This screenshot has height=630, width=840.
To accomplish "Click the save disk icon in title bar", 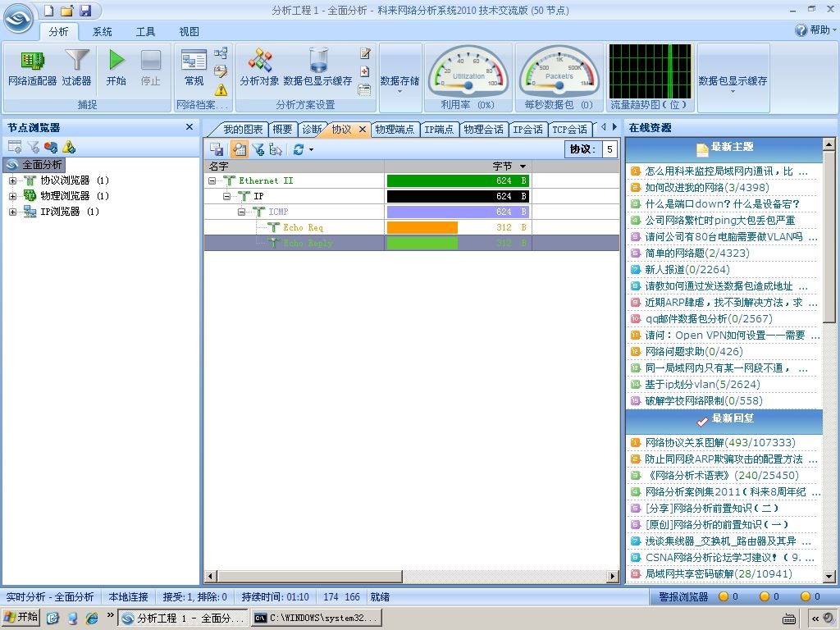I will (x=85, y=10).
